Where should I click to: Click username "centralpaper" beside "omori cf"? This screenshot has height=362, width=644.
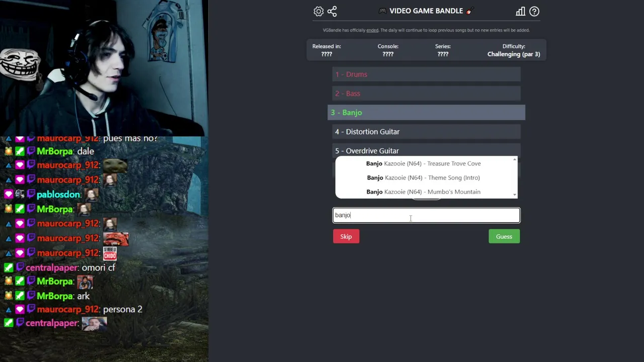pyautogui.click(x=52, y=268)
